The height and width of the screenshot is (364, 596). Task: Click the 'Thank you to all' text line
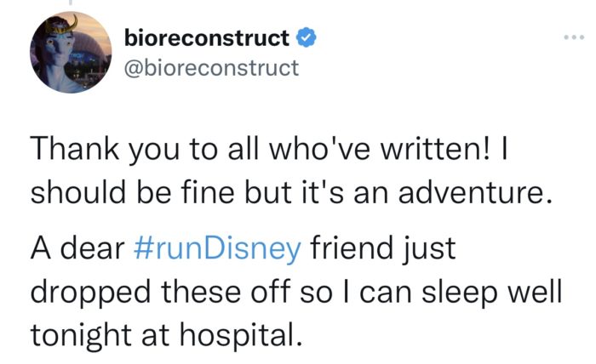pos(270,149)
